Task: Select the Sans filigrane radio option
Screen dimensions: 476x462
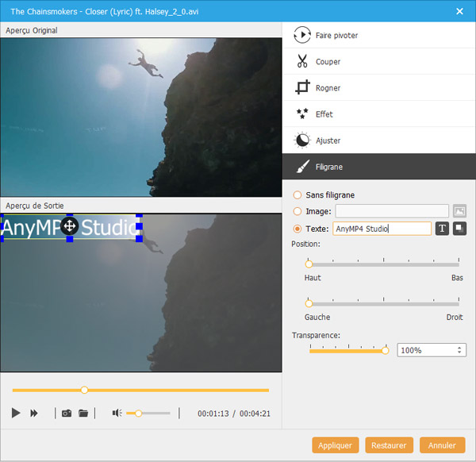Action: 297,194
